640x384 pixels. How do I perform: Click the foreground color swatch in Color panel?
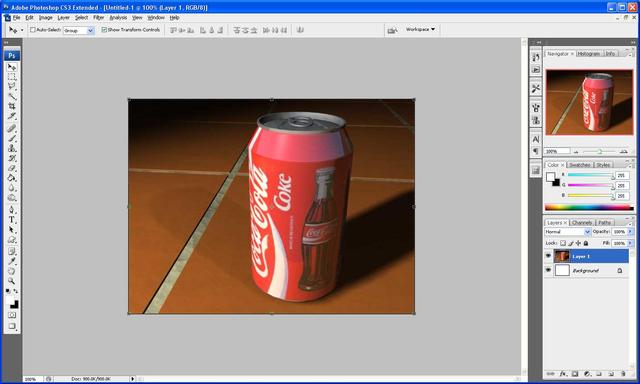pyautogui.click(x=550, y=176)
